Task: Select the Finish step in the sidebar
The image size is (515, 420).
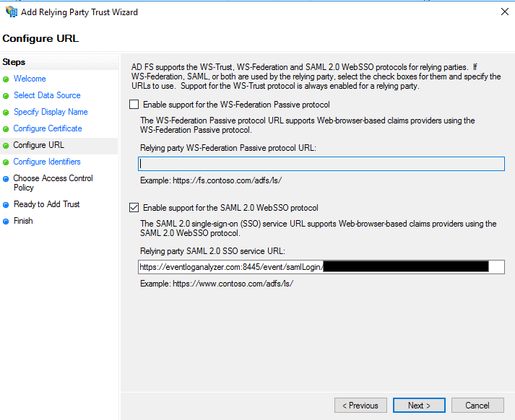Action: tap(23, 221)
